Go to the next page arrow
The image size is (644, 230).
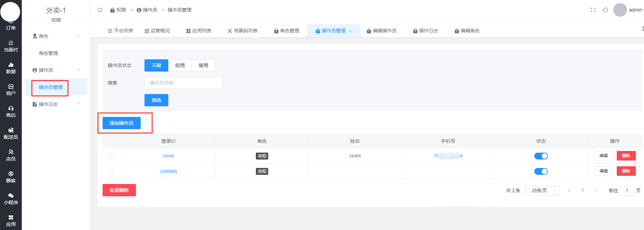click(x=596, y=190)
